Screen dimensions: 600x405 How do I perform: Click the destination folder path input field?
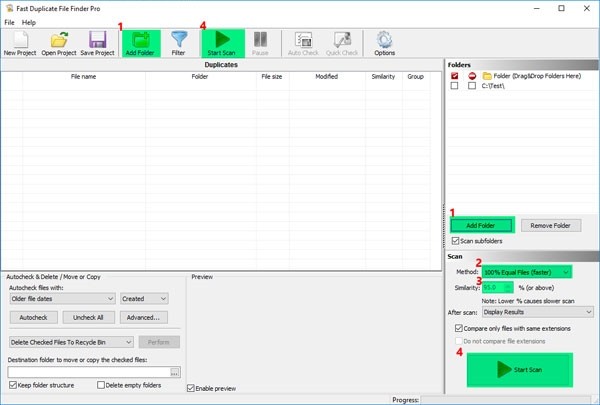(88, 372)
